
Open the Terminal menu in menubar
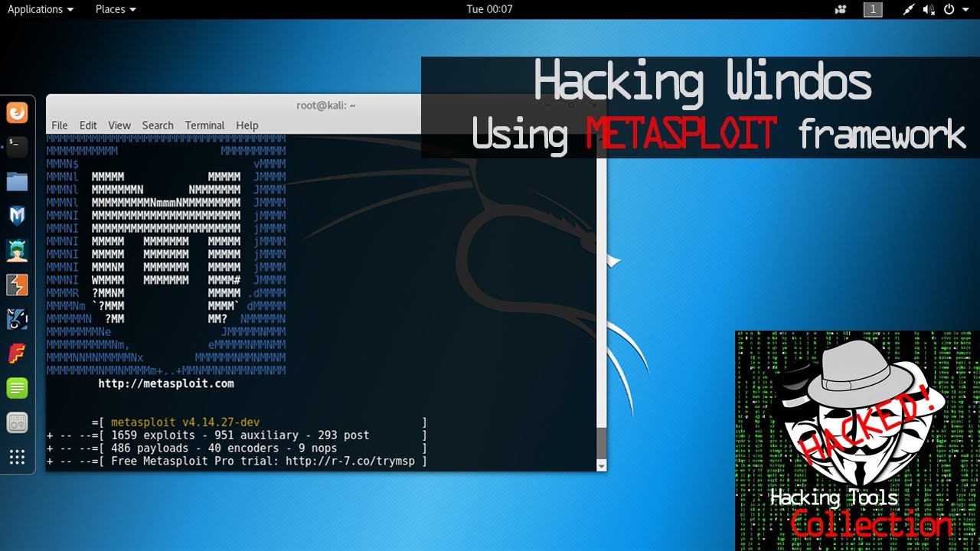(204, 126)
